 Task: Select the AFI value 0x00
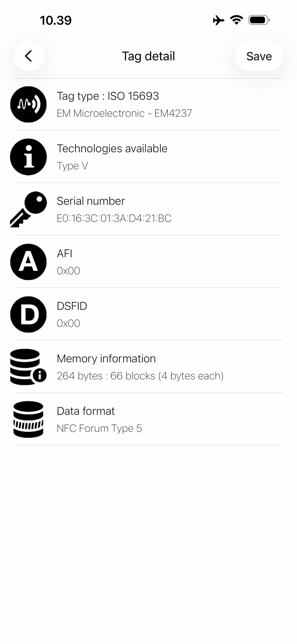coord(68,271)
